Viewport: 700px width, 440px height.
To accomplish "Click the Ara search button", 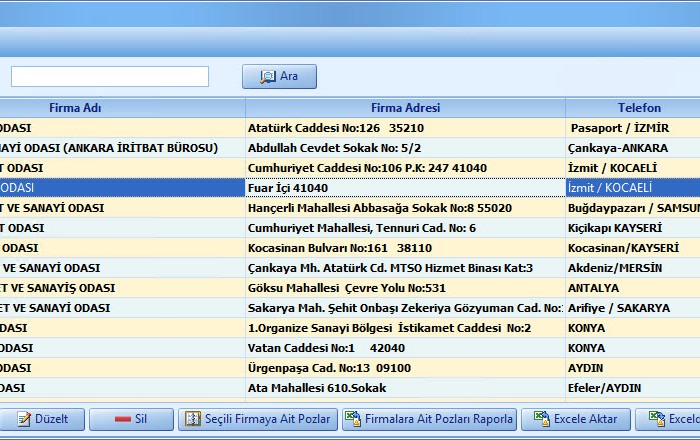I will tap(279, 77).
